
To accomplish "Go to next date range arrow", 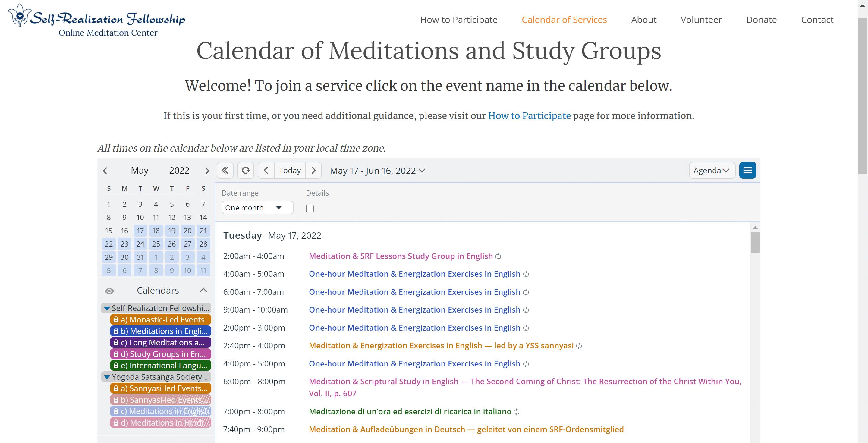I will [313, 171].
